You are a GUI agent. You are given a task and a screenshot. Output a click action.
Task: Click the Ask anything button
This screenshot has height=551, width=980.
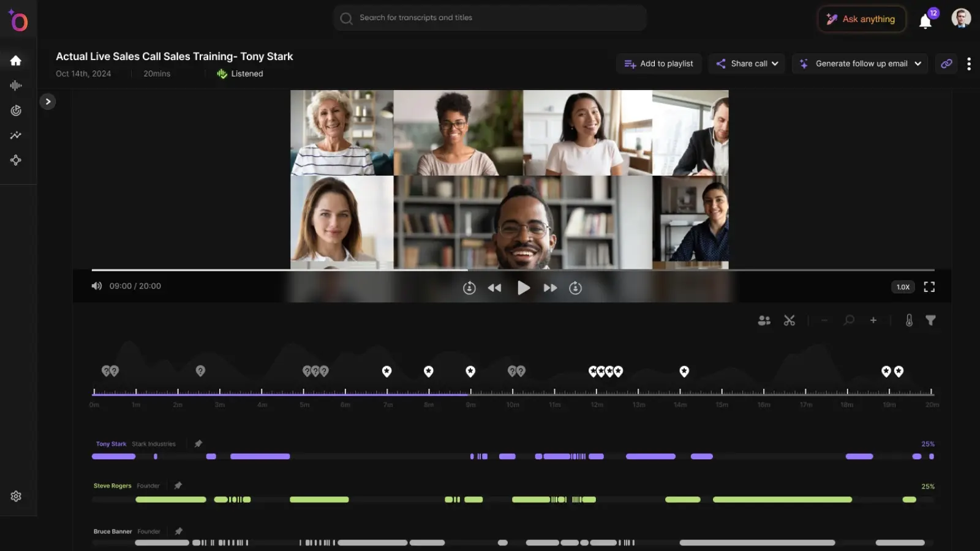(861, 19)
